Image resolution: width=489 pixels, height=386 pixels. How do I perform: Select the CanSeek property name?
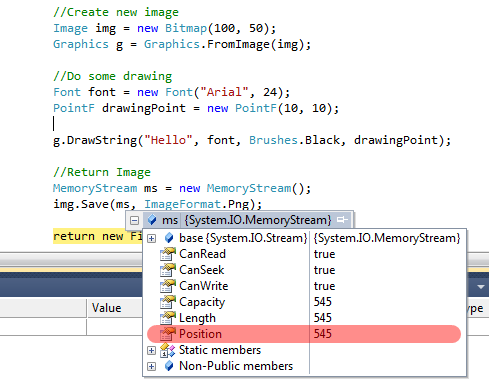(x=202, y=270)
